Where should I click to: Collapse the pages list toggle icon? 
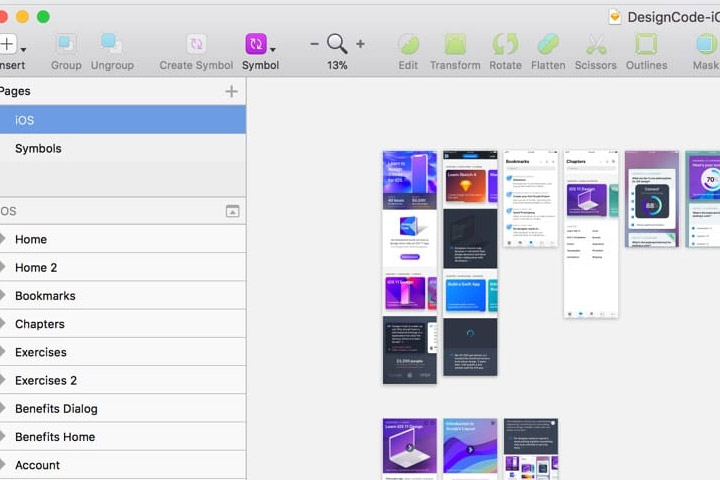coord(232,211)
